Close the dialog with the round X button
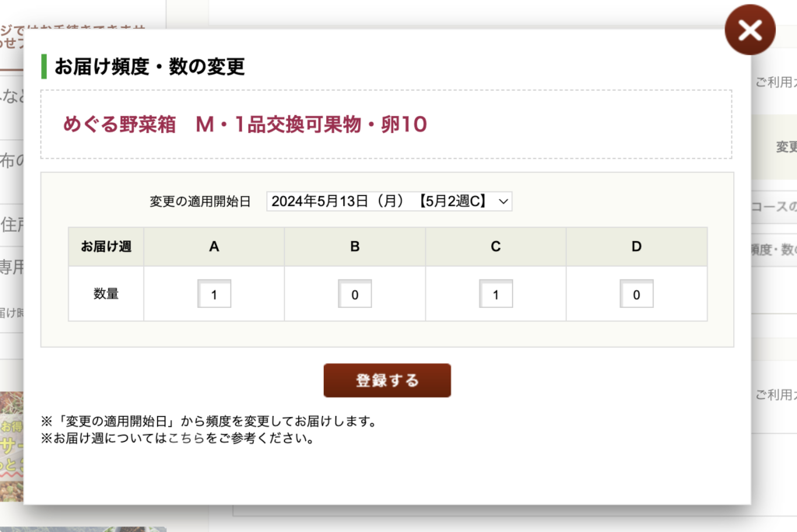The image size is (797, 532). click(750, 30)
